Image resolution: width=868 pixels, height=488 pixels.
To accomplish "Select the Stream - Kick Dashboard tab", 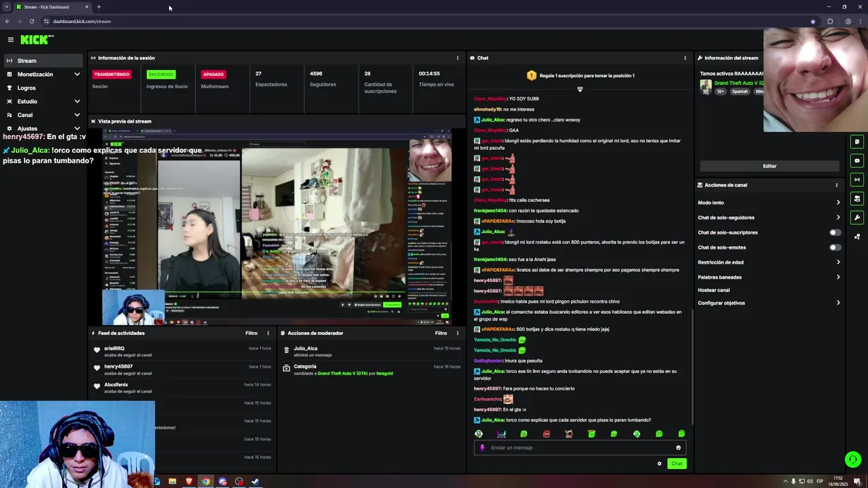I will coord(53,7).
